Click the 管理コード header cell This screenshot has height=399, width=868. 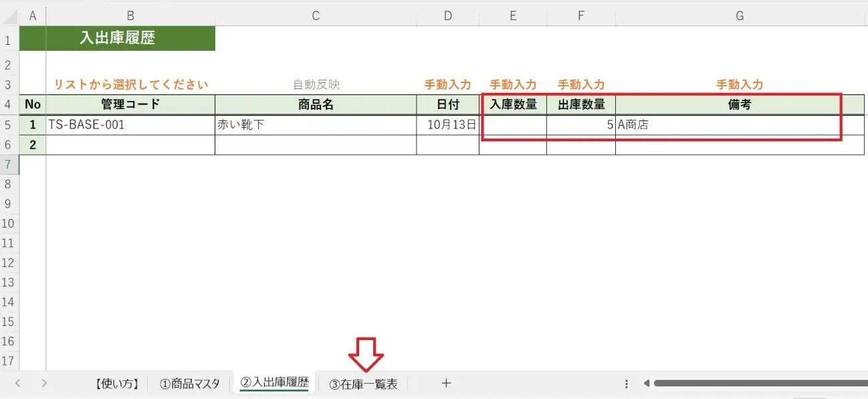point(130,104)
